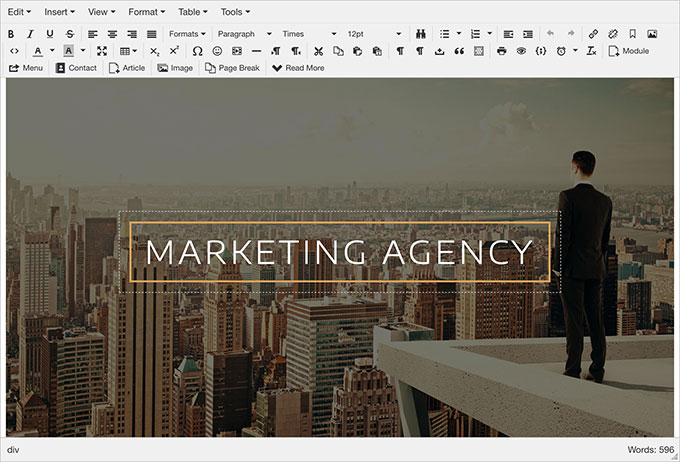Open the emoticons picker

tap(217, 51)
